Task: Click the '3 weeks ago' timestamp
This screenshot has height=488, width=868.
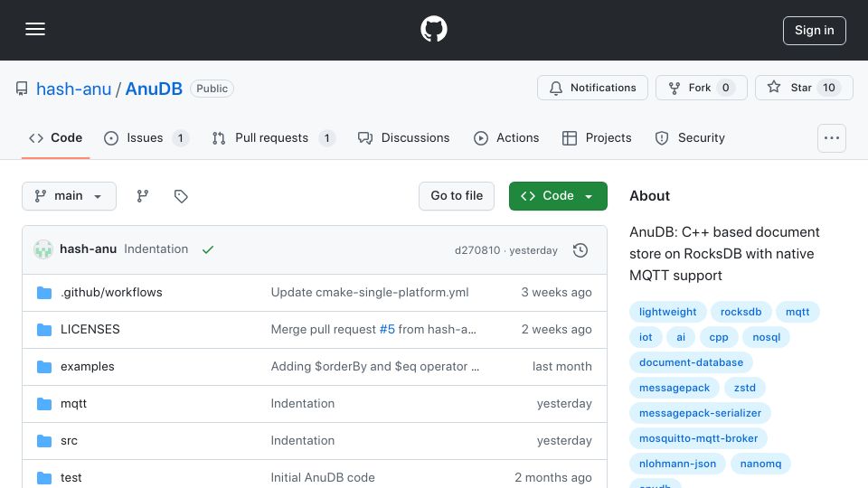Action: click(556, 292)
